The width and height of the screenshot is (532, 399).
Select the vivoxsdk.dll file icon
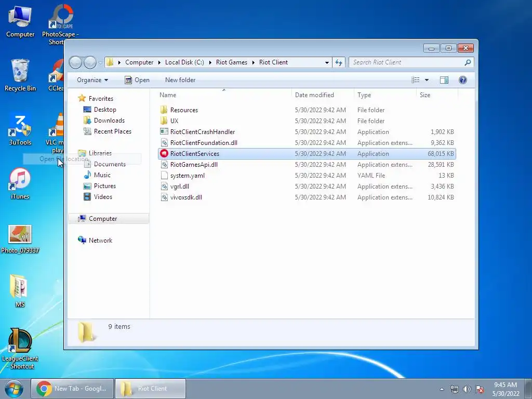[164, 197]
